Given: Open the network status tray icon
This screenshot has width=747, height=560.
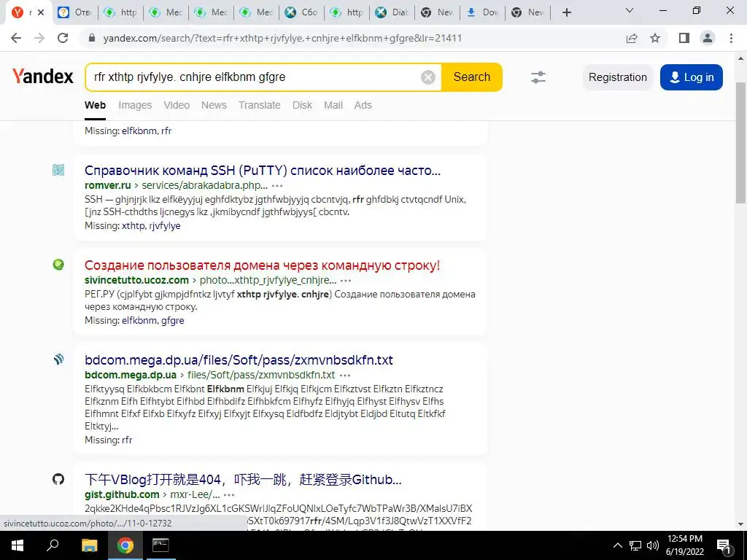Looking at the screenshot, I should coord(635,545).
